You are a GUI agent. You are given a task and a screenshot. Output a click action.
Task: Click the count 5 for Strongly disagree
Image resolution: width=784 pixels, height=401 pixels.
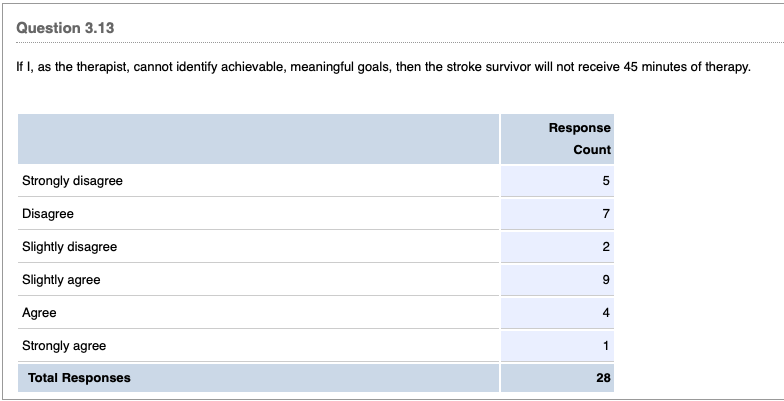(x=605, y=181)
